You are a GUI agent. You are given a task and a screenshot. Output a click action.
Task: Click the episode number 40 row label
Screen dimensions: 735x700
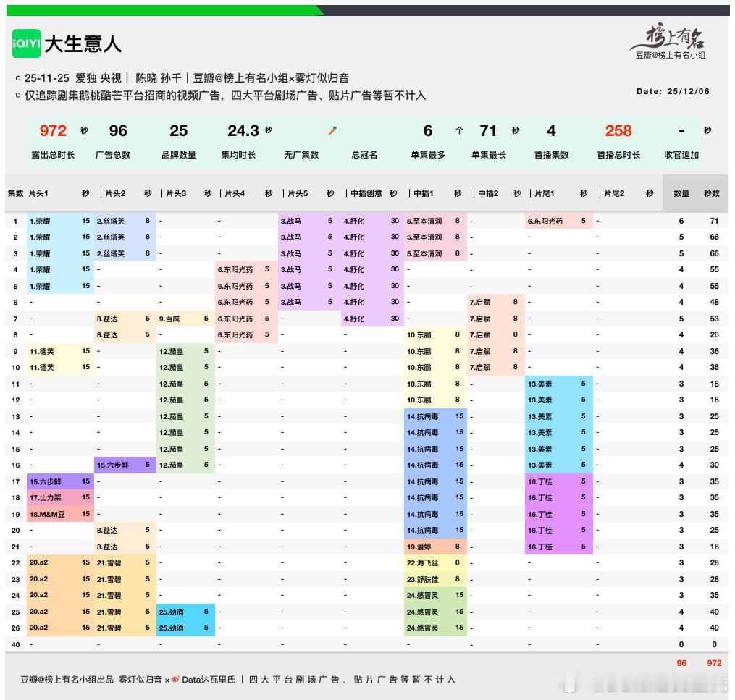[15, 644]
